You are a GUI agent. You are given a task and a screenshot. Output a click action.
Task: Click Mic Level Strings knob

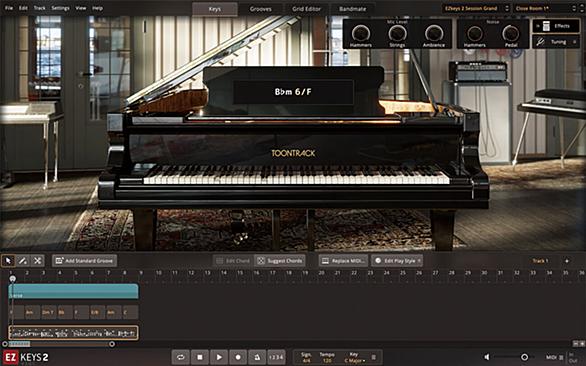point(397,34)
